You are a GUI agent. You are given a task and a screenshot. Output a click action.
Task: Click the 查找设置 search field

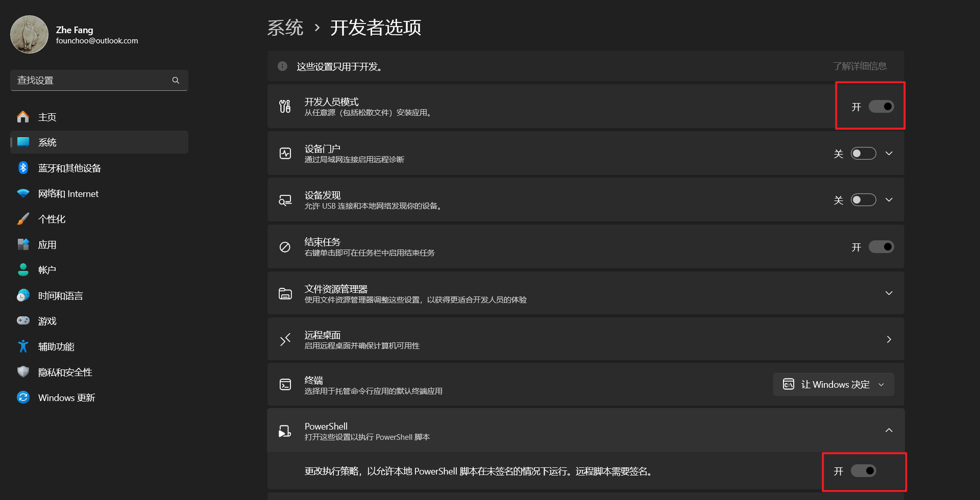[92, 81]
